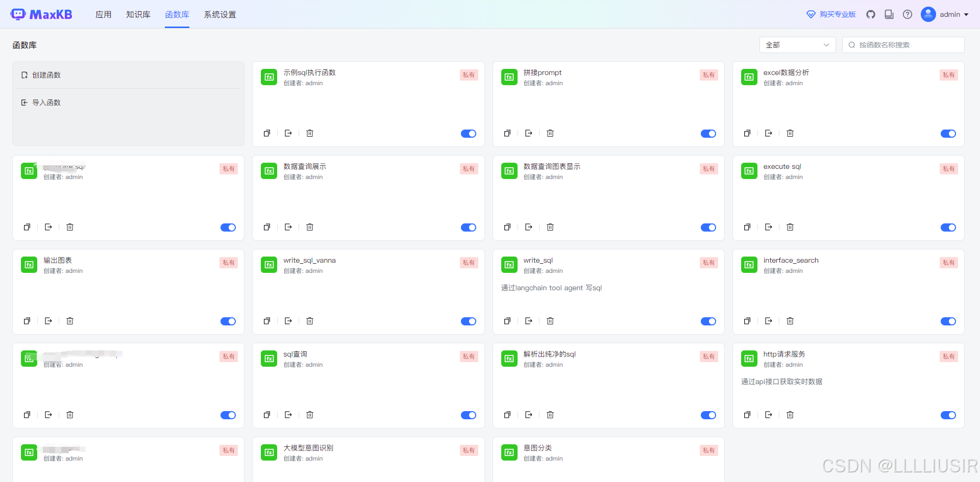980x482 pixels.
Task: Focus the 按函数名称搜索 search field
Action: click(903, 45)
